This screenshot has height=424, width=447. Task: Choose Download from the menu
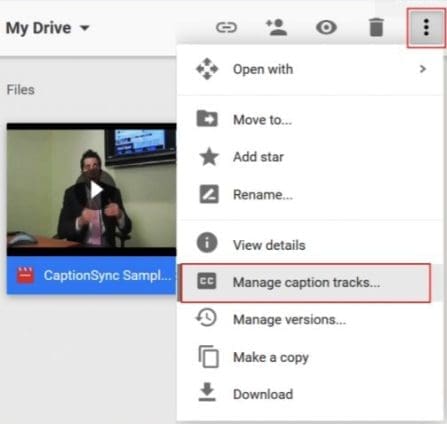pos(310,394)
